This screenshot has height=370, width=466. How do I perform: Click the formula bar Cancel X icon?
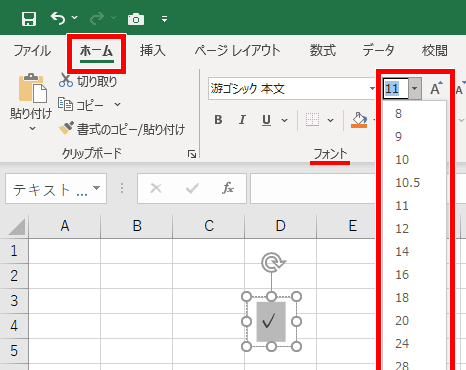[156, 188]
